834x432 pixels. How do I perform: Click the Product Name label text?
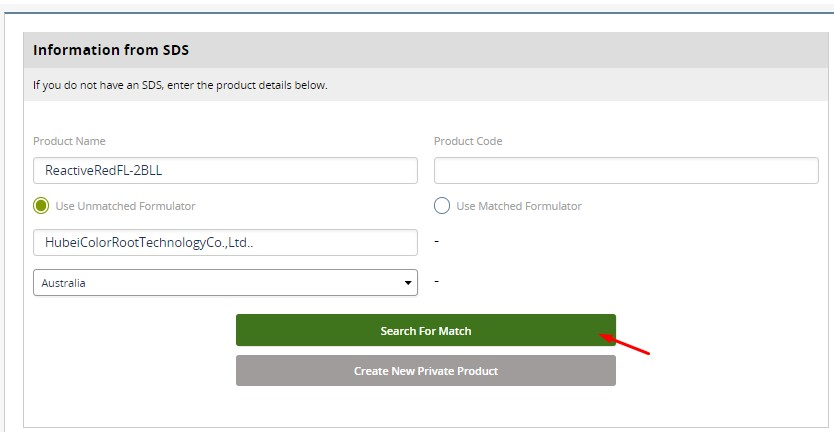click(x=69, y=141)
